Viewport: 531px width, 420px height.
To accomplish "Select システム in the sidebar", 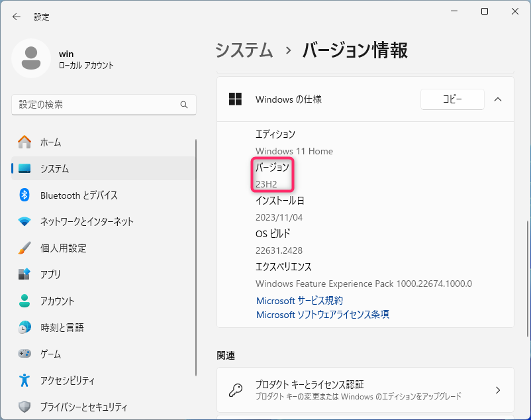I will click(103, 168).
